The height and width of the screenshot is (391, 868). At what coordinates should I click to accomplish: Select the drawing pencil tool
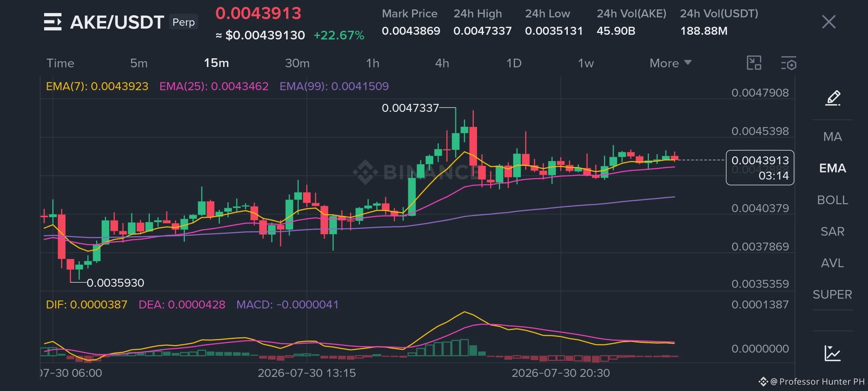[833, 98]
